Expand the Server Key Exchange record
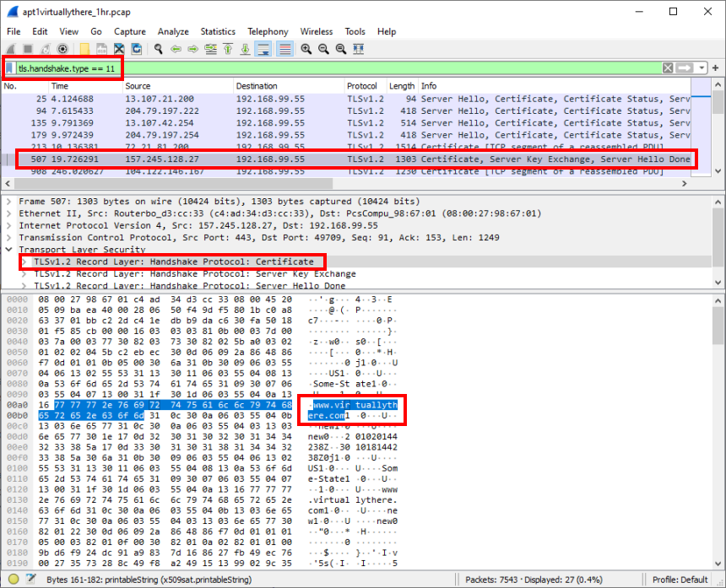The image size is (726, 588). point(24,274)
